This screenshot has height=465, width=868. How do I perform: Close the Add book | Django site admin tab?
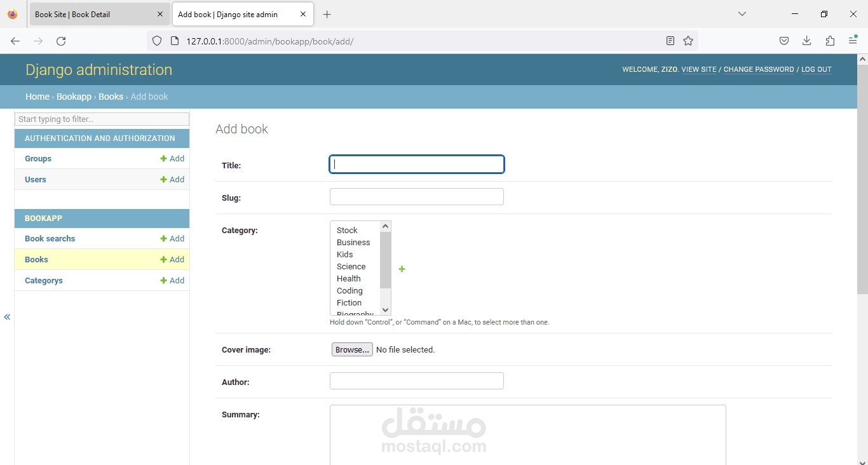tap(303, 14)
